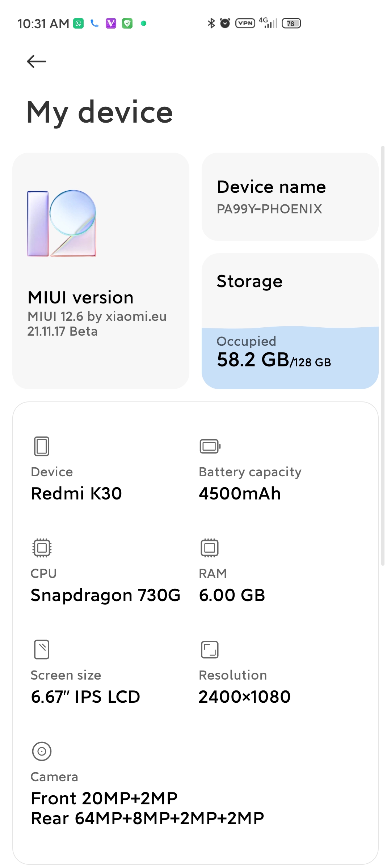Tap the Battery capacity icon
The image size is (391, 868).
click(210, 446)
